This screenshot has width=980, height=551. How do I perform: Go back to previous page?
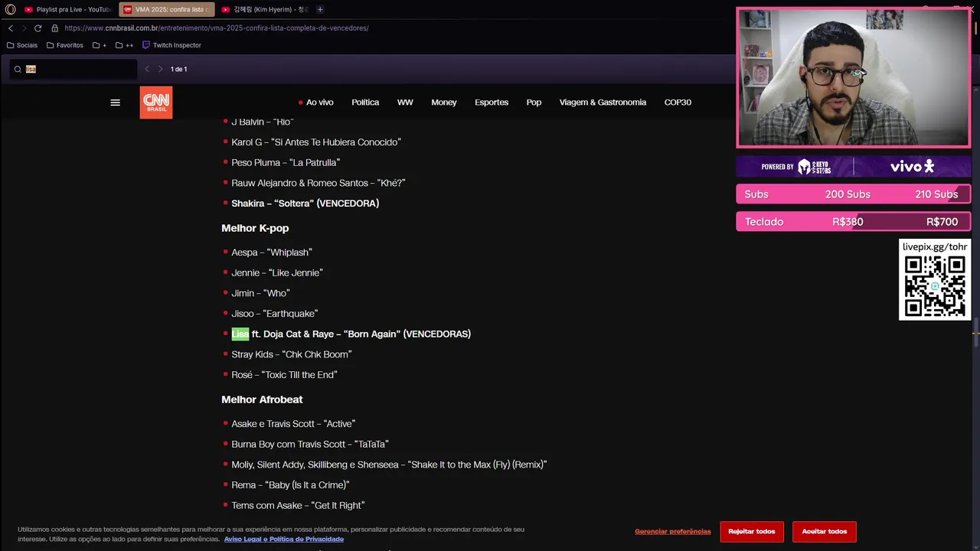pos(11,28)
